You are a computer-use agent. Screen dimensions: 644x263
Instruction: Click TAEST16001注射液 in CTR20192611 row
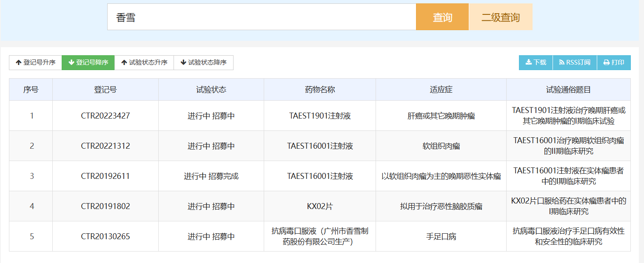point(320,176)
